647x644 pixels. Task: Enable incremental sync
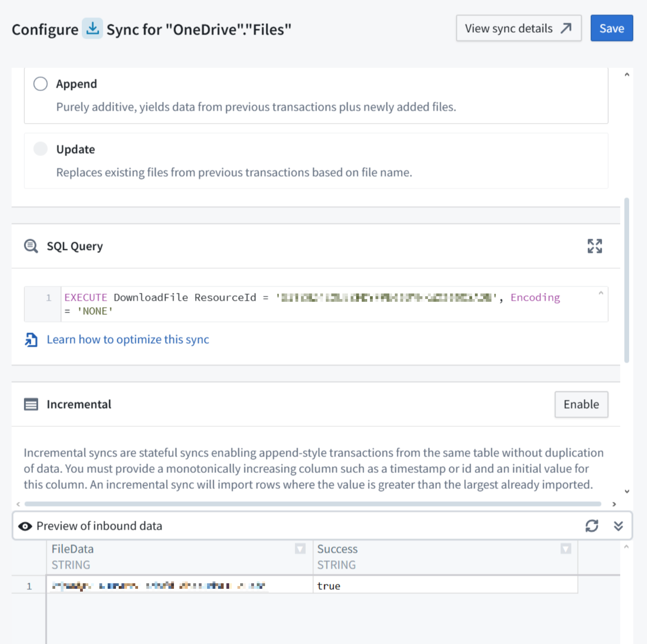pyautogui.click(x=581, y=404)
